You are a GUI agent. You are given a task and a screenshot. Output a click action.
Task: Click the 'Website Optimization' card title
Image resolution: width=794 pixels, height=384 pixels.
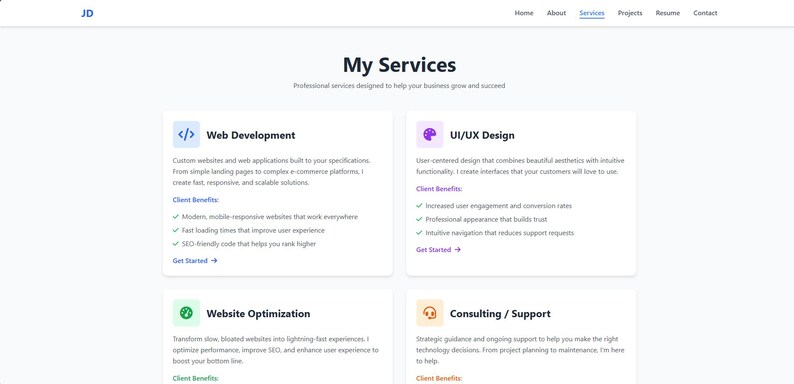tap(258, 314)
